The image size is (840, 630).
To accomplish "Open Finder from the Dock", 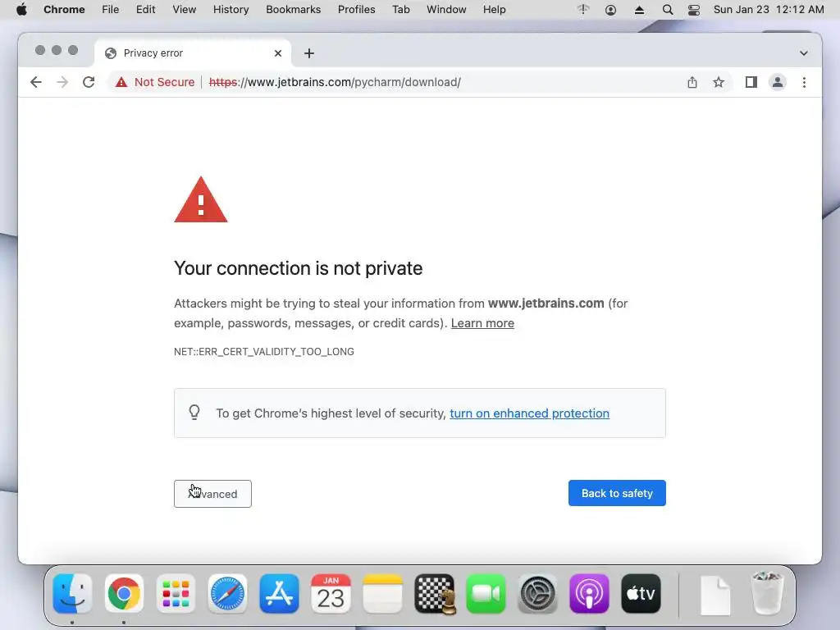I will [x=72, y=594].
